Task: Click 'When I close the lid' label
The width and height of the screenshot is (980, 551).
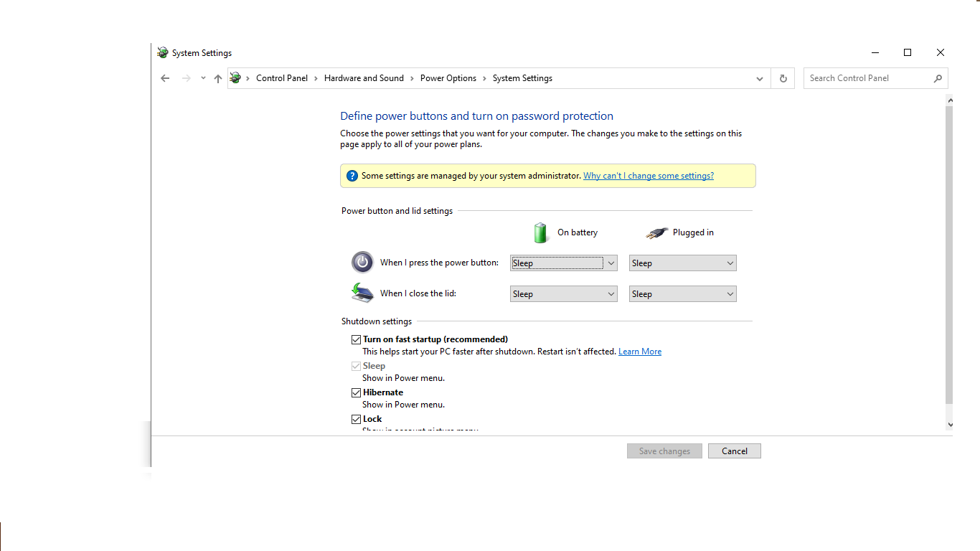Action: (x=418, y=293)
